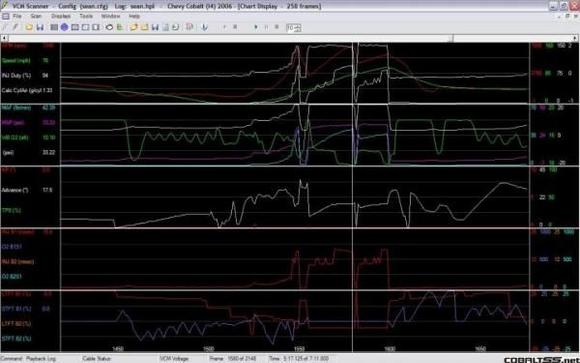
Task: Click the scrollbar left arrow
Action: 4,38
